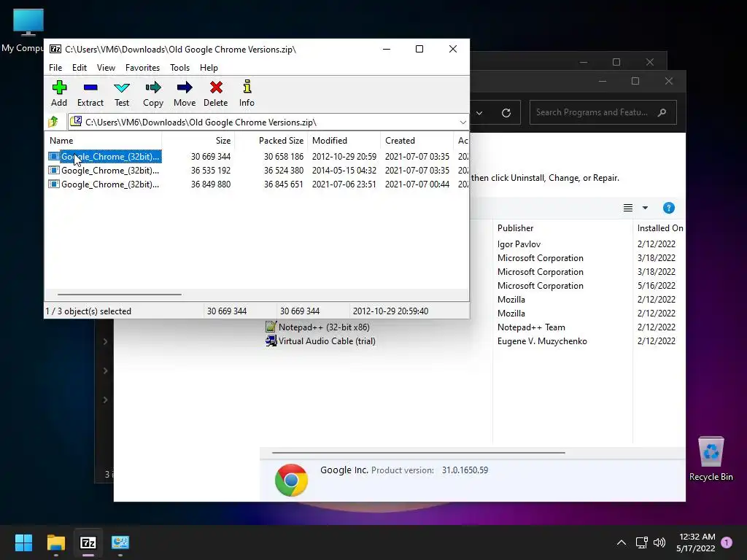
Task: Sort archive list by Size column
Action: point(198,141)
